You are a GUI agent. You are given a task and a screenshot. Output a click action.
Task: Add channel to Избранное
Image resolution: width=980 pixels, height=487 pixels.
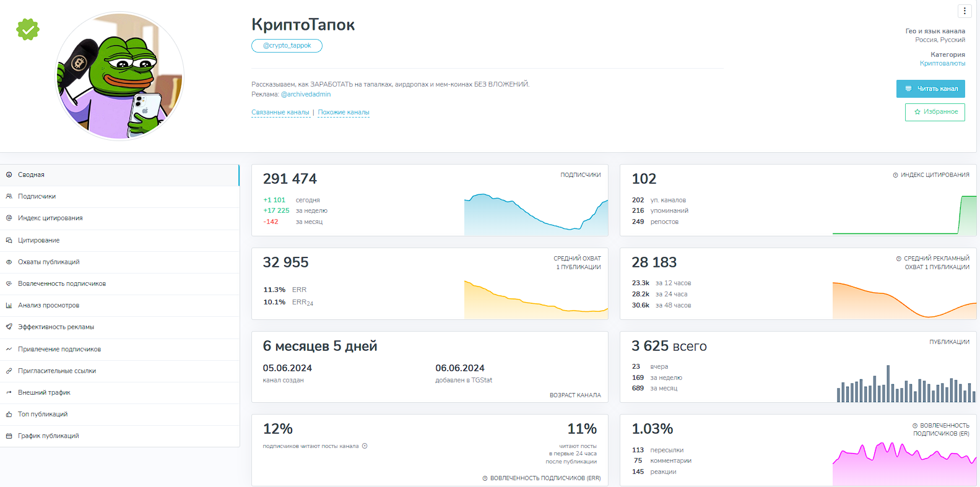[x=935, y=112]
